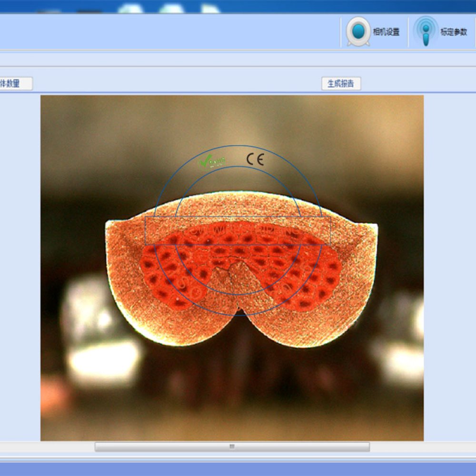This screenshot has width=476, height=476.
Task: Click the camera settings webcam icon
Action: (358, 32)
